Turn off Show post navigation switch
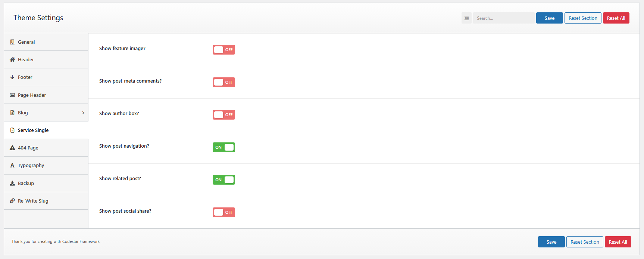Image resolution: width=644 pixels, height=259 pixels. [x=223, y=147]
